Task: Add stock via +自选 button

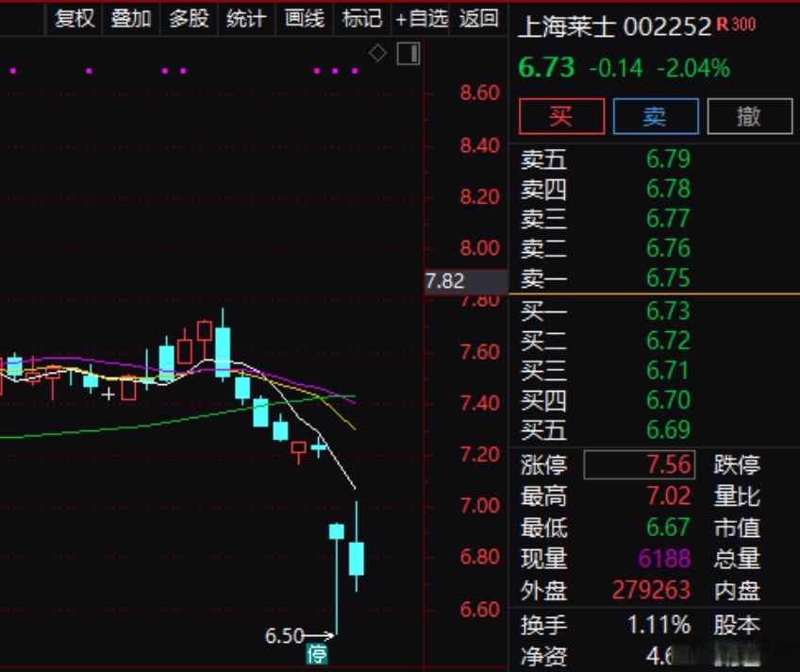Action: coord(421,19)
